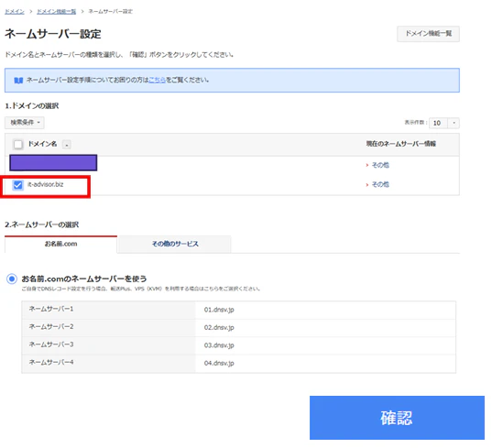492x448 pixels.
Task: Click the 04.dnsv.jp nameserver value
Action: click(x=219, y=364)
